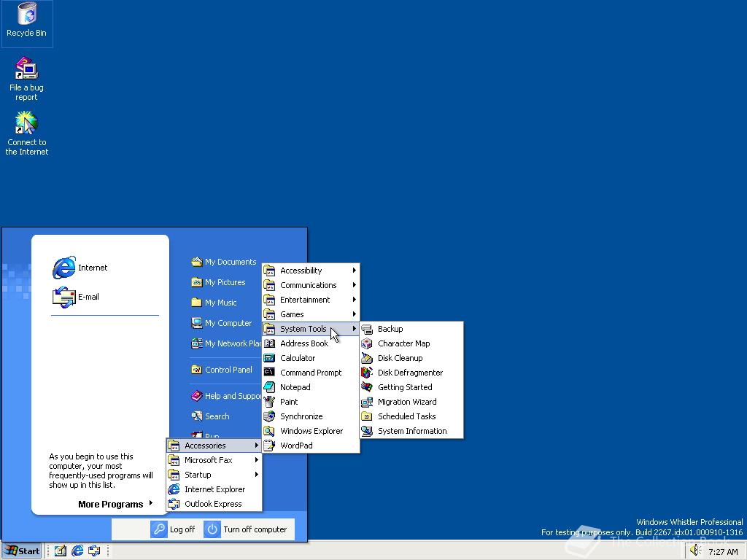Open the Recycle Bin desktop icon

27,21
